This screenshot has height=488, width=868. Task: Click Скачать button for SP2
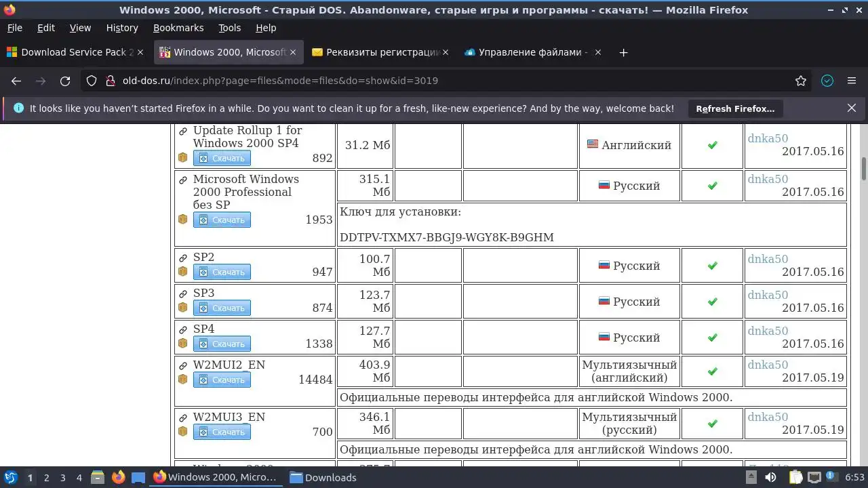tap(222, 272)
